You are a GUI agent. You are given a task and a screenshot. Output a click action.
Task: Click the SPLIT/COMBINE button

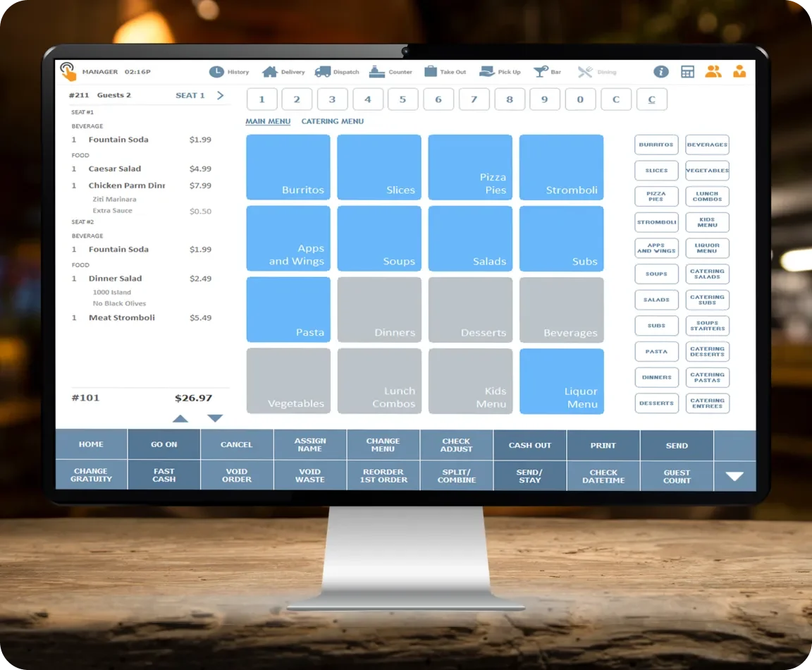(456, 475)
